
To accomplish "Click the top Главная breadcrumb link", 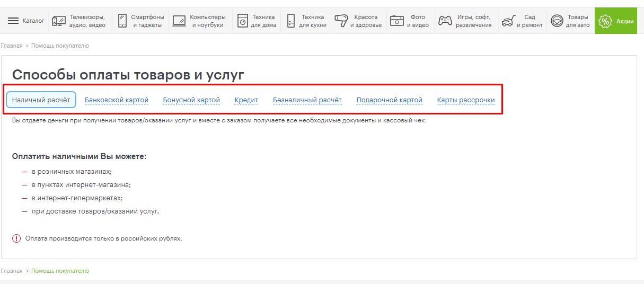I will (12, 46).
